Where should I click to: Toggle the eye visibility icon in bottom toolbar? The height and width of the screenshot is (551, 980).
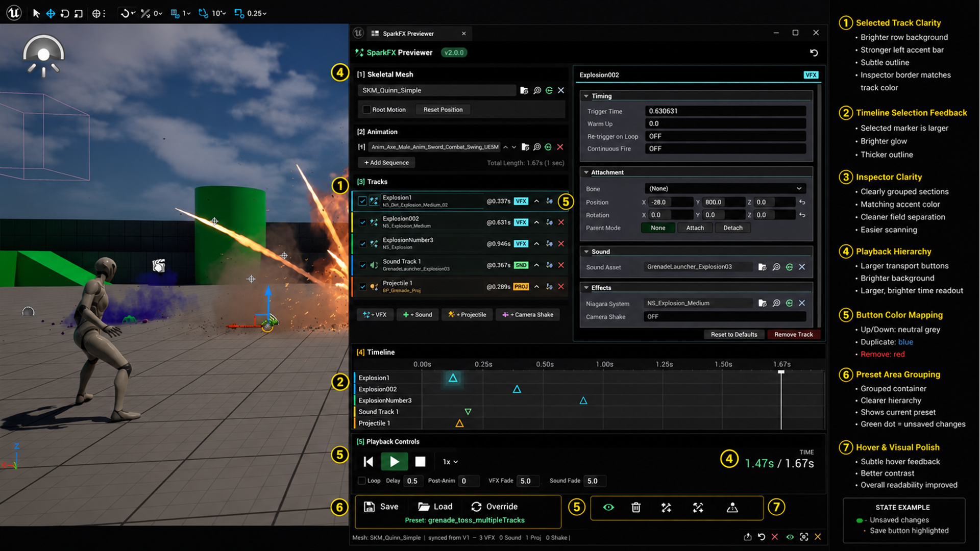608,508
